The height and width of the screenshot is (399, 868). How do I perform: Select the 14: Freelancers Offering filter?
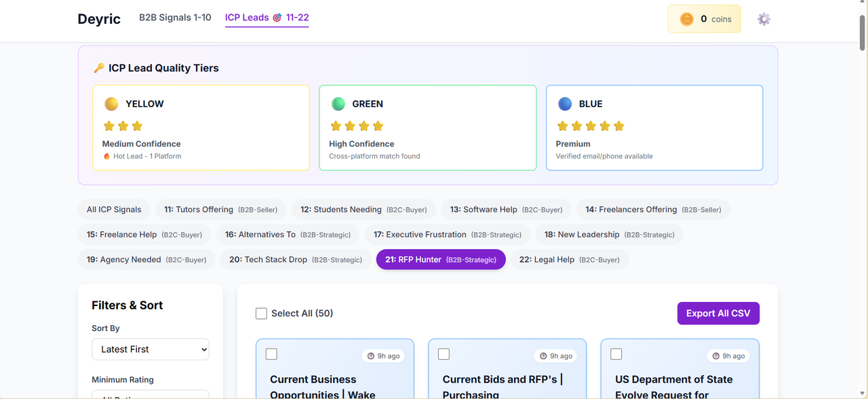[653, 210]
